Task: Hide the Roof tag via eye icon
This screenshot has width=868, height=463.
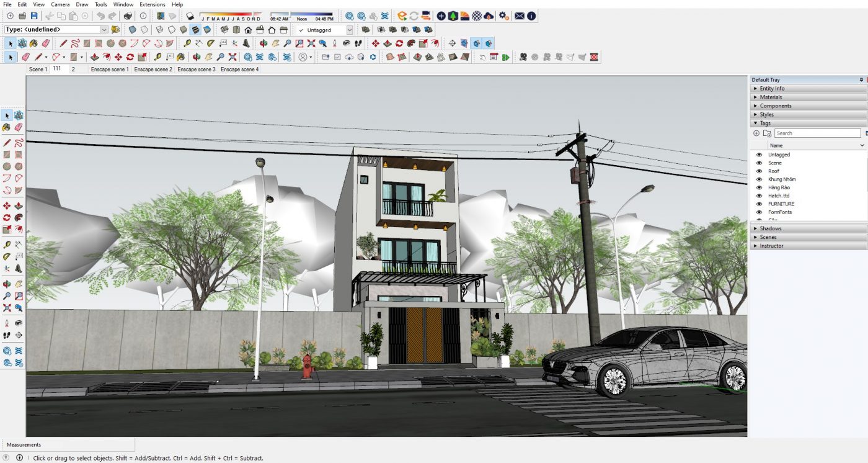Action: tap(759, 171)
